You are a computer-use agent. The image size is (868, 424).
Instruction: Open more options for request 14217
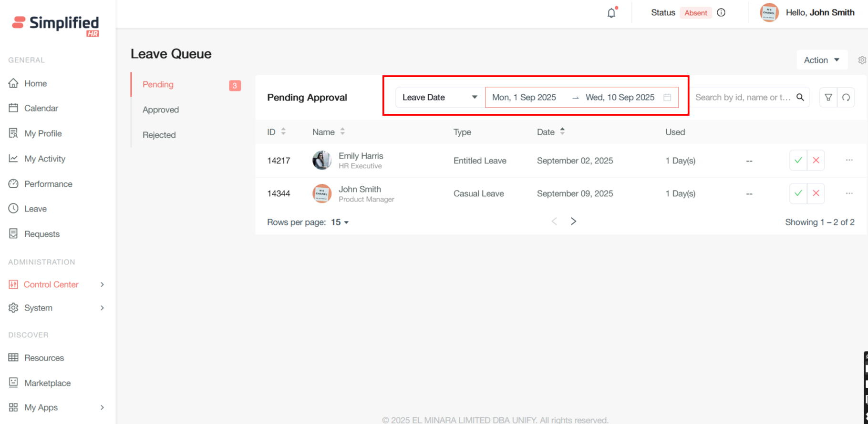click(849, 161)
